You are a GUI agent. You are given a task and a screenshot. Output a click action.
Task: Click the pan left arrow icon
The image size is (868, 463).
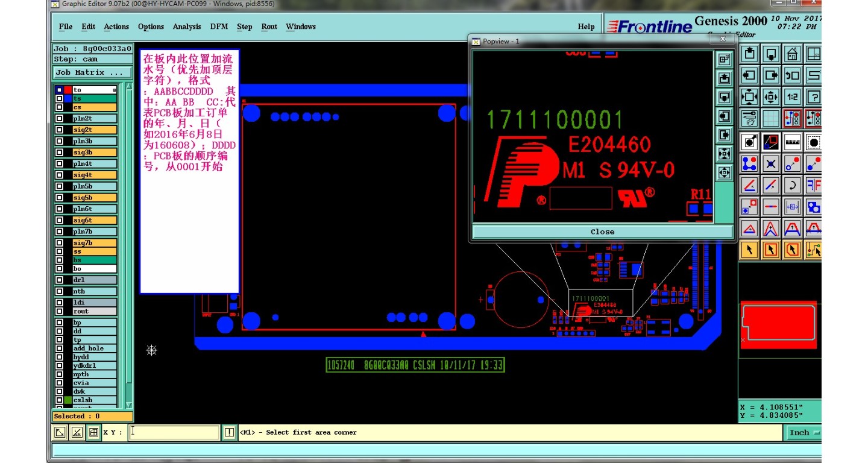click(749, 75)
